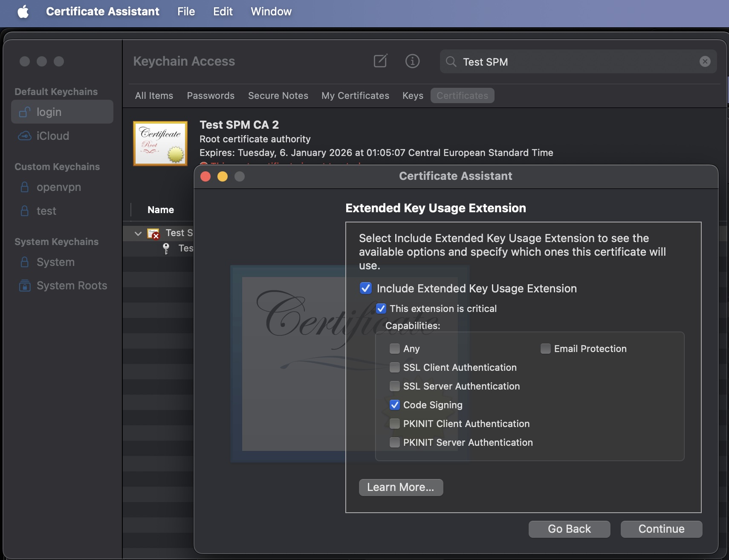Enable PKINIT Server Authentication checkbox

(395, 442)
